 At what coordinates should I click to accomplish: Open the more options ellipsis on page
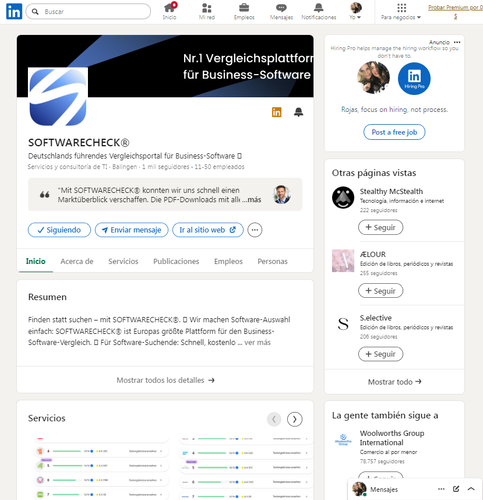coord(255,230)
